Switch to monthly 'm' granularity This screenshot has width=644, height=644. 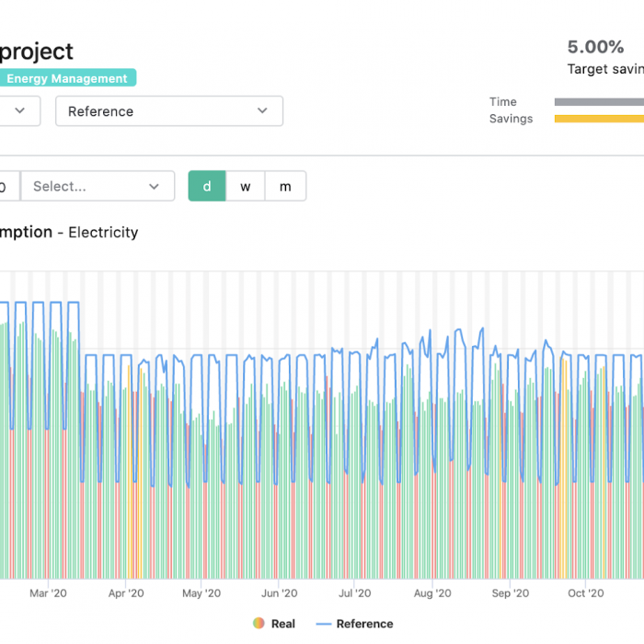(x=285, y=186)
